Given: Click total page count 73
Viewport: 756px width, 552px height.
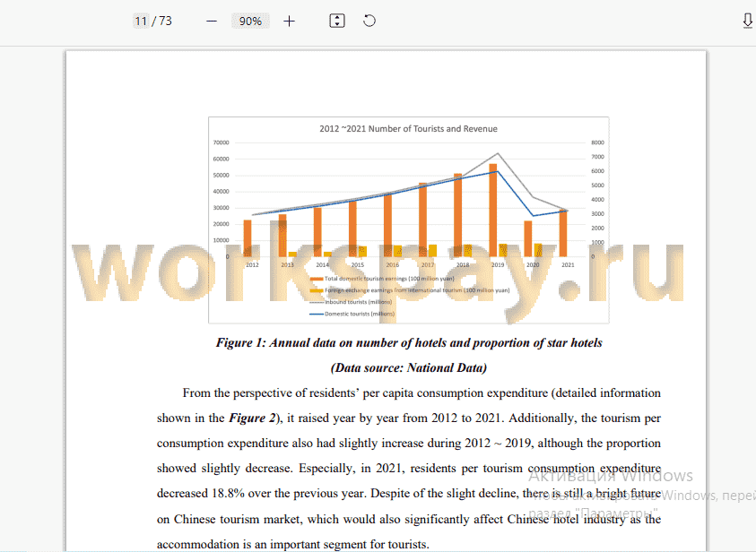Looking at the screenshot, I should coord(165,21).
